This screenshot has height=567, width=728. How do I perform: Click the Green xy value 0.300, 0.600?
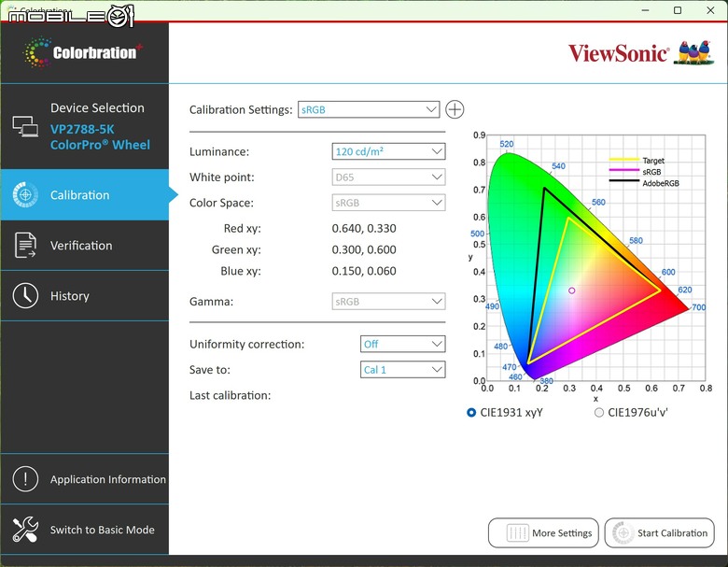(364, 250)
